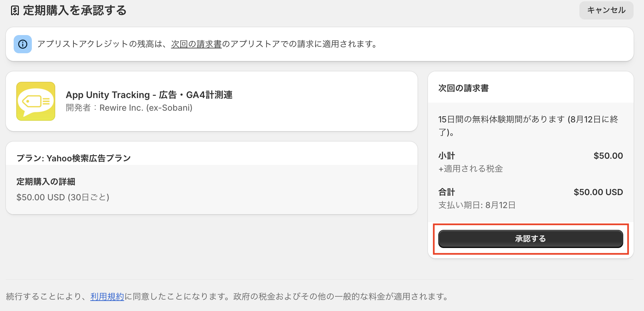
Task: Click the キャンセル button
Action: tap(606, 10)
